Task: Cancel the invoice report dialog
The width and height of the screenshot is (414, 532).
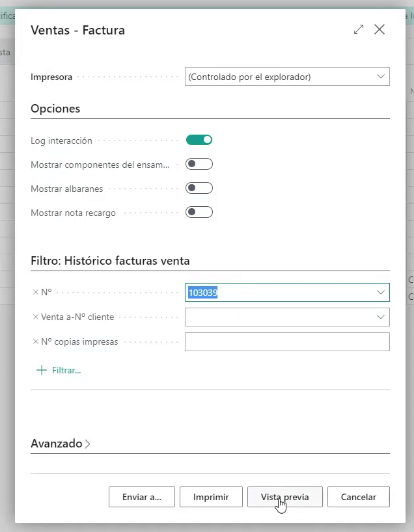Action: pos(358,497)
